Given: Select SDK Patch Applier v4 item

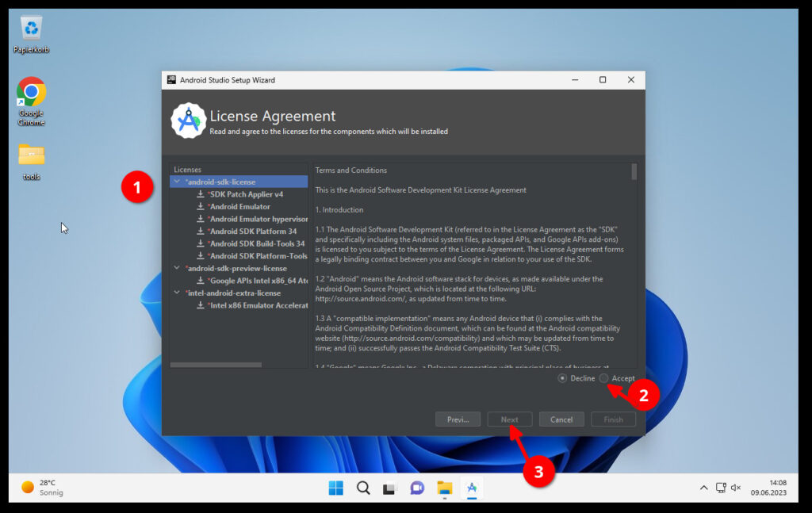Looking at the screenshot, I should point(246,194).
